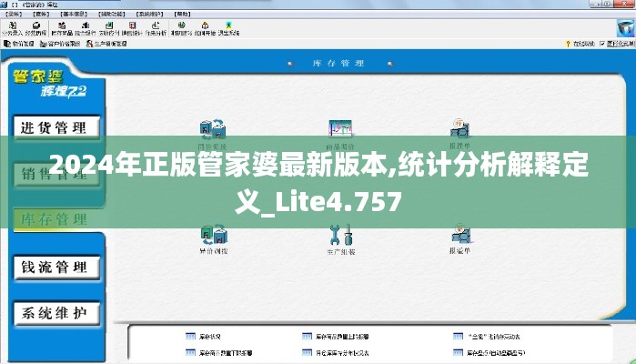636x364 pixels.
Task: Open 物价管理 in the secondary toolbar
Action: click(x=19, y=44)
